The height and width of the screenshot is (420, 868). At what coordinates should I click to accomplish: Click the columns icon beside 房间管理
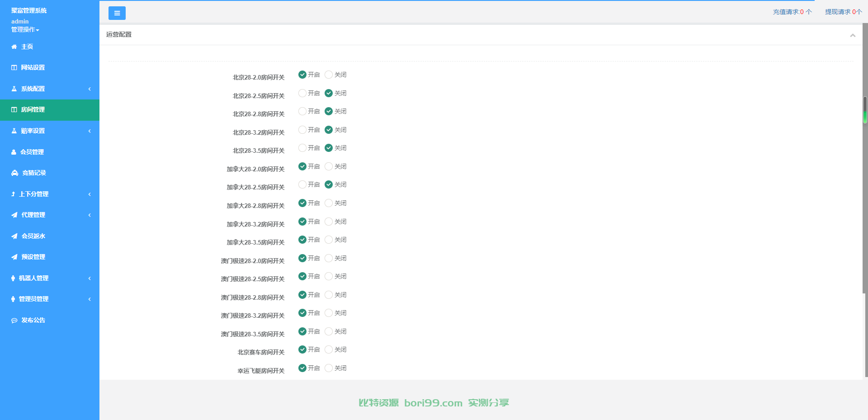[14, 109]
